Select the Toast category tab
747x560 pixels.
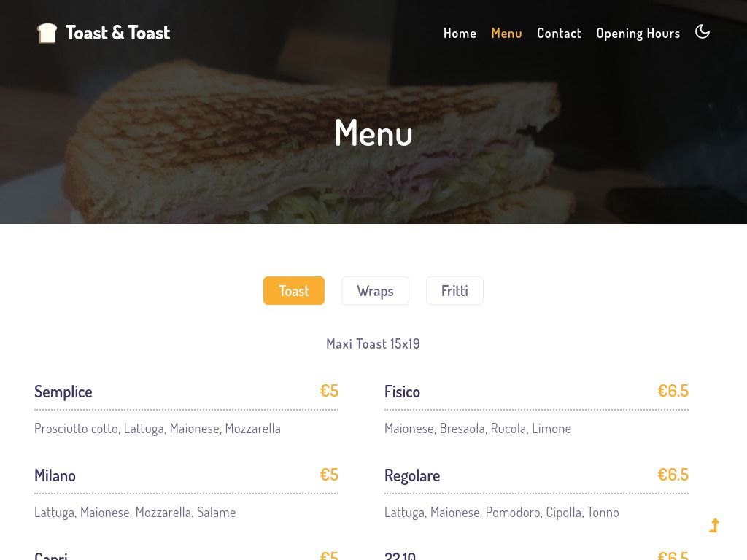[x=294, y=290]
